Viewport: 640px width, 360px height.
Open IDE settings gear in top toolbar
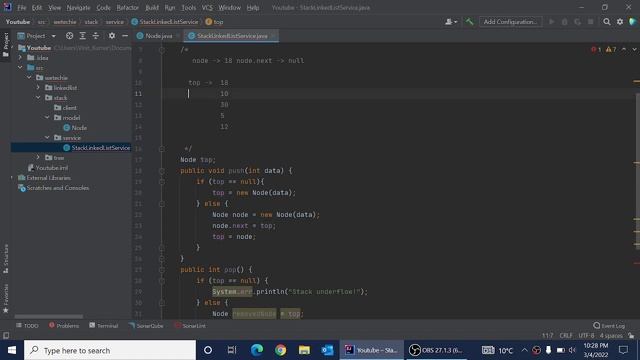[x=620, y=22]
